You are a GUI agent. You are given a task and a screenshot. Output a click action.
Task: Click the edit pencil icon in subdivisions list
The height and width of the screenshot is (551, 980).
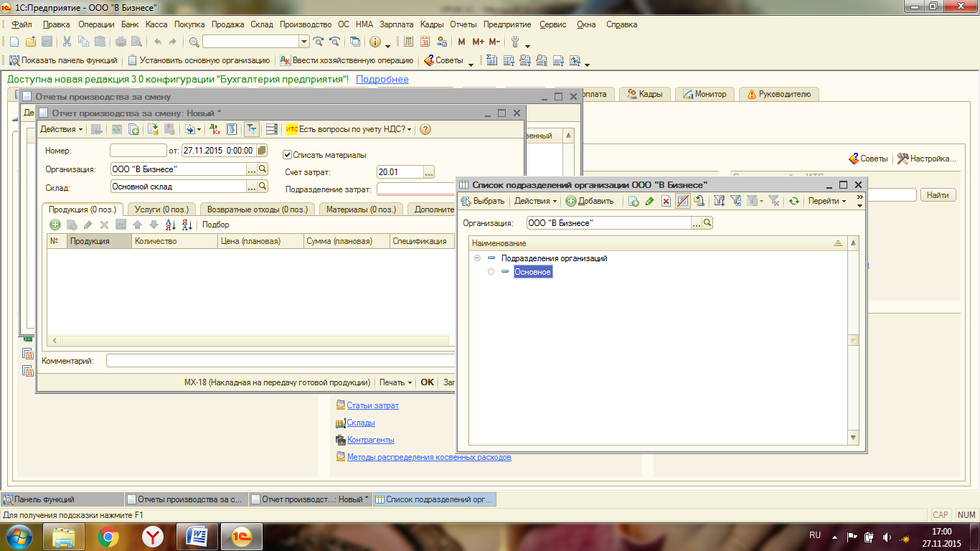coord(650,201)
